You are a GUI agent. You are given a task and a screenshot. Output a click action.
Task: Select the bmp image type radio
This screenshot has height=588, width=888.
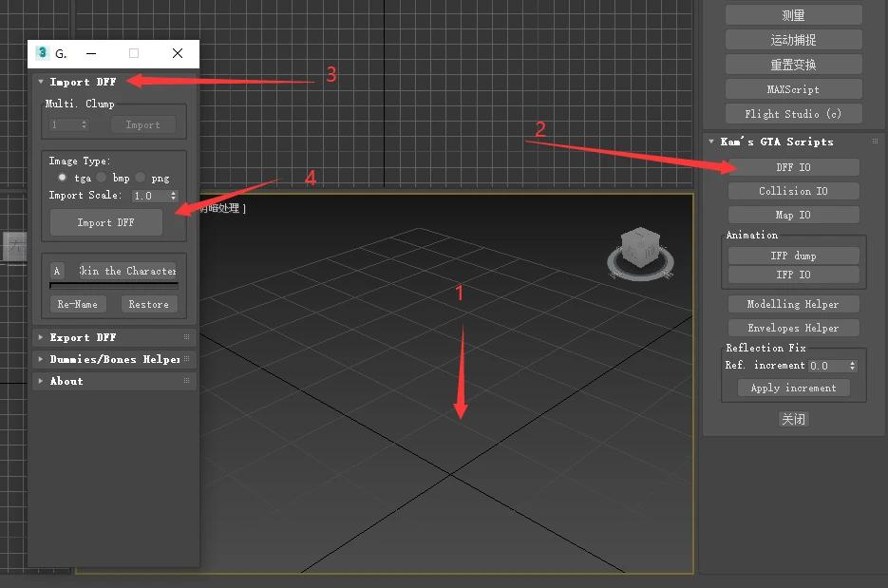[101, 178]
